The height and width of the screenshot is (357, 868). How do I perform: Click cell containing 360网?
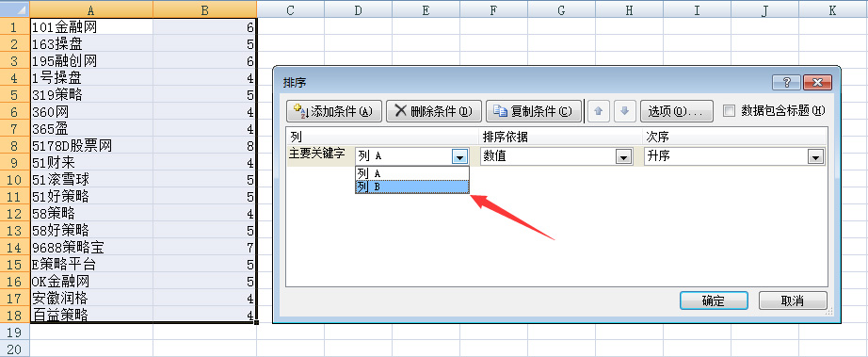click(x=91, y=112)
